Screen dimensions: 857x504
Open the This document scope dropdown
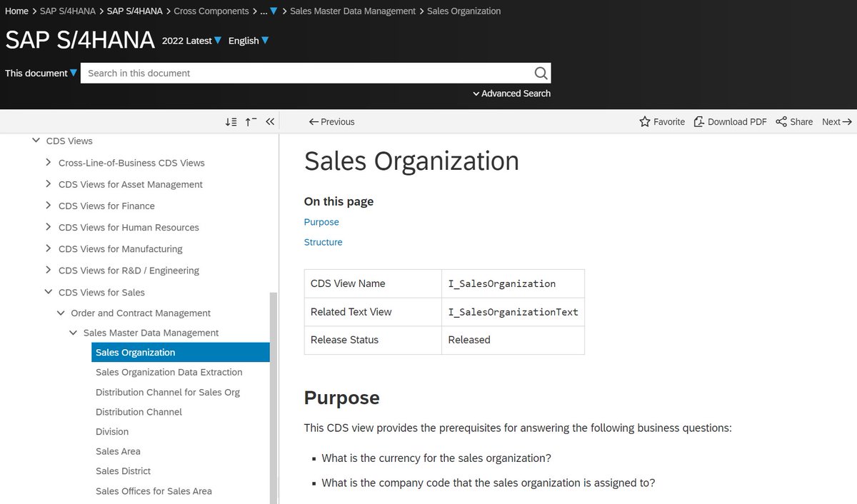[41, 73]
